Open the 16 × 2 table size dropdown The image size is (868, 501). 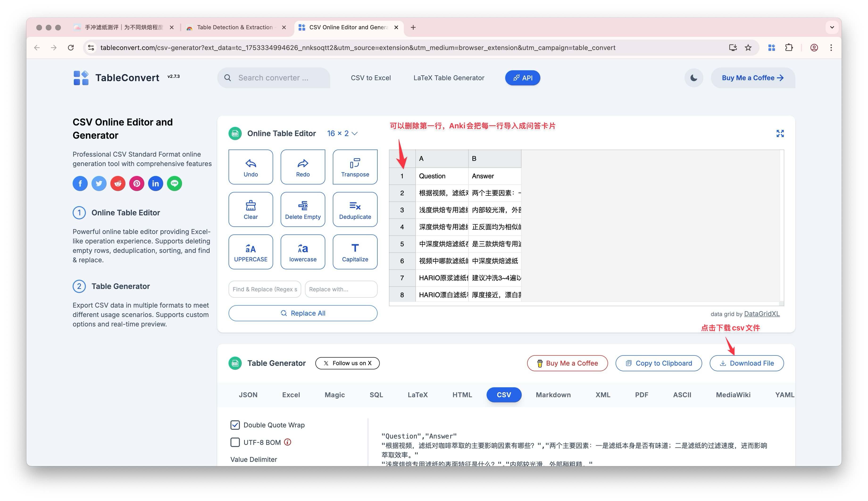click(342, 134)
